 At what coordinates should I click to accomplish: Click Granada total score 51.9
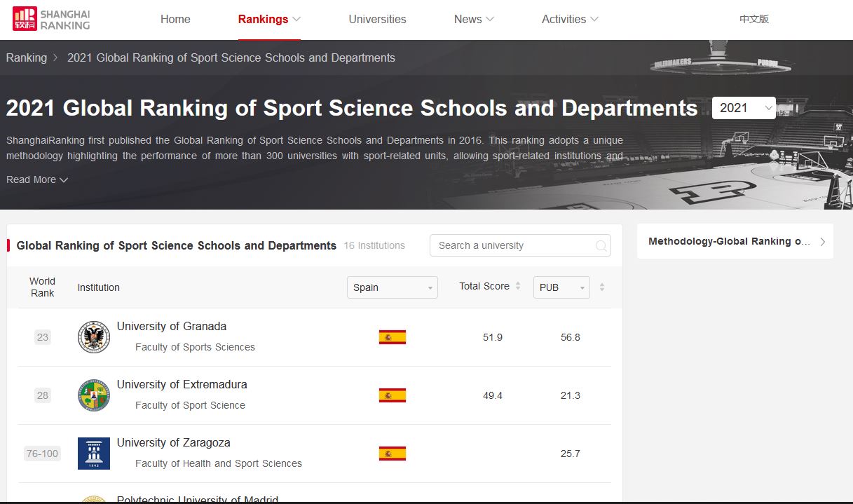493,337
